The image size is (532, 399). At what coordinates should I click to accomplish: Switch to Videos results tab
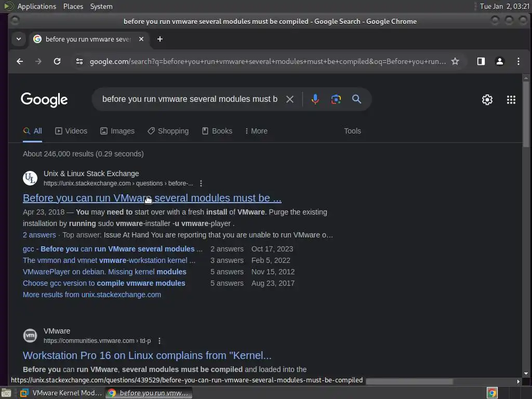coord(71,131)
